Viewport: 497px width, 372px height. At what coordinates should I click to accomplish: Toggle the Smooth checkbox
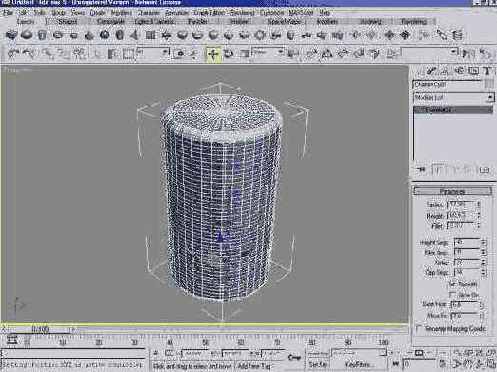tap(451, 284)
